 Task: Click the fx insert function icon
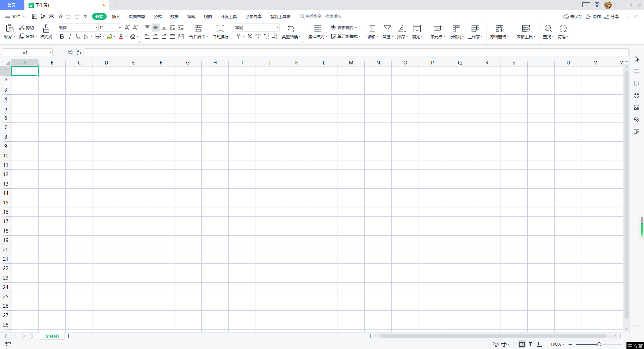79,52
